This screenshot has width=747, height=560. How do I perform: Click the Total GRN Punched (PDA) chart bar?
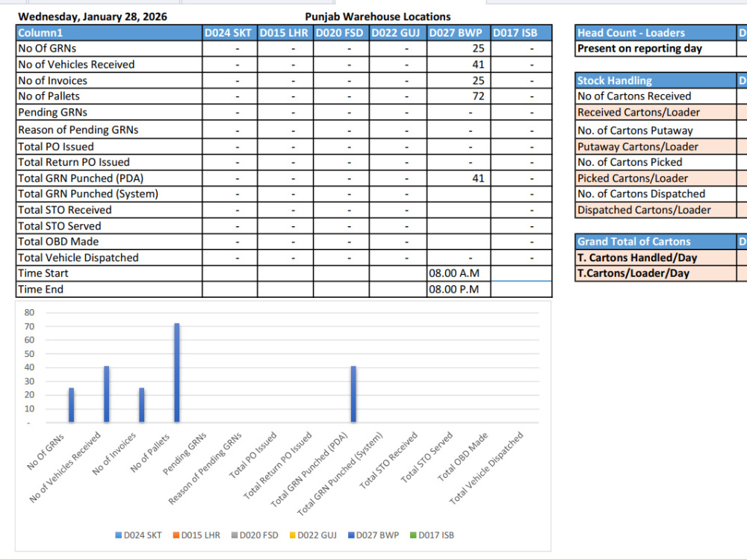pyautogui.click(x=353, y=394)
